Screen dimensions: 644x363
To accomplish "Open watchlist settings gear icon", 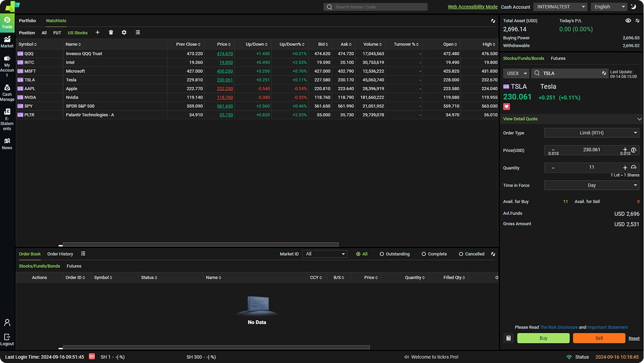I will click(x=124, y=33).
